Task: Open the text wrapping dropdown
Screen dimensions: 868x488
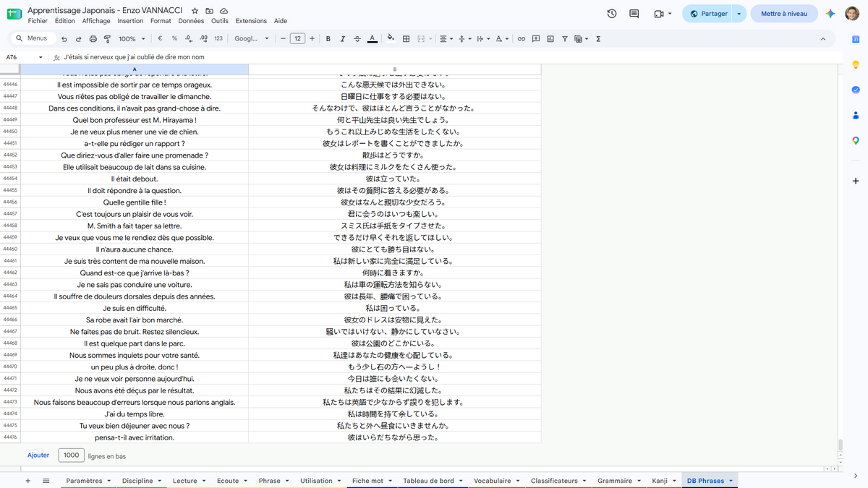Action: click(483, 39)
